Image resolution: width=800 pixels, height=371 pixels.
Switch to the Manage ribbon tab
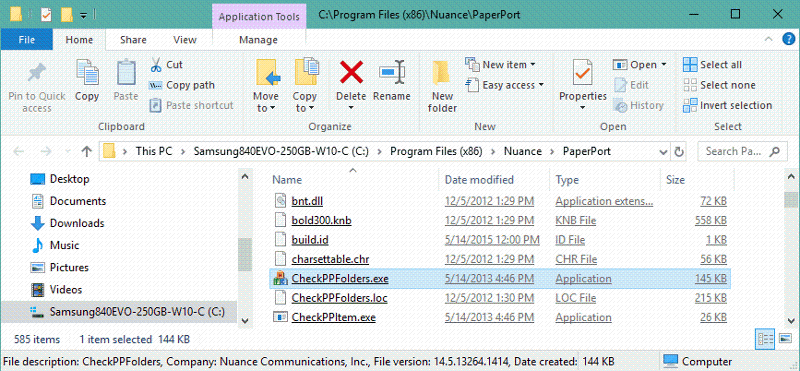tap(259, 40)
